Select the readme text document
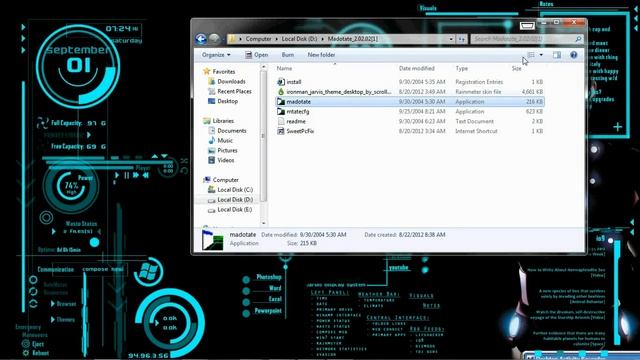This screenshot has height=360, width=640. tap(296, 121)
